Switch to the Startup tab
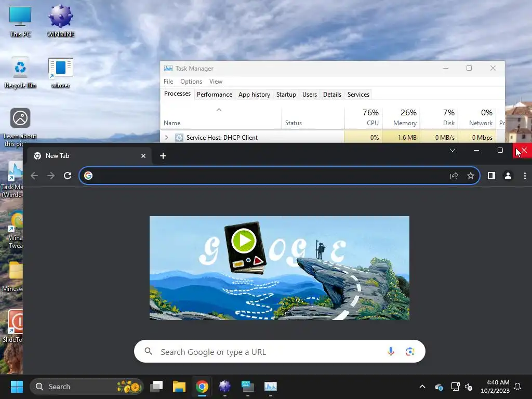Image resolution: width=532 pixels, height=399 pixels. click(x=286, y=95)
